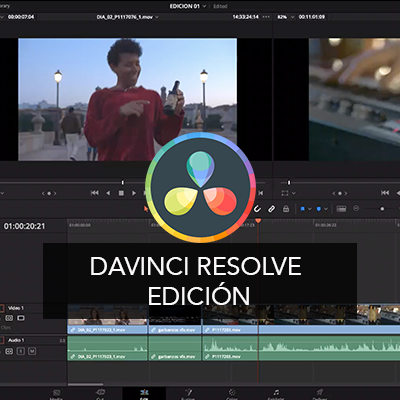Toggle auto select on Video 1 track
The width and height of the screenshot is (400, 400).
pyautogui.click(x=9, y=318)
